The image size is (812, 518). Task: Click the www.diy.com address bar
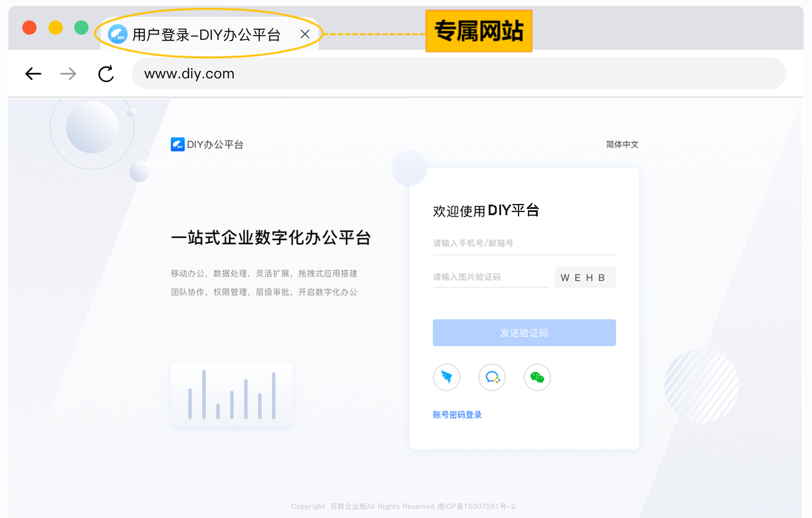458,74
